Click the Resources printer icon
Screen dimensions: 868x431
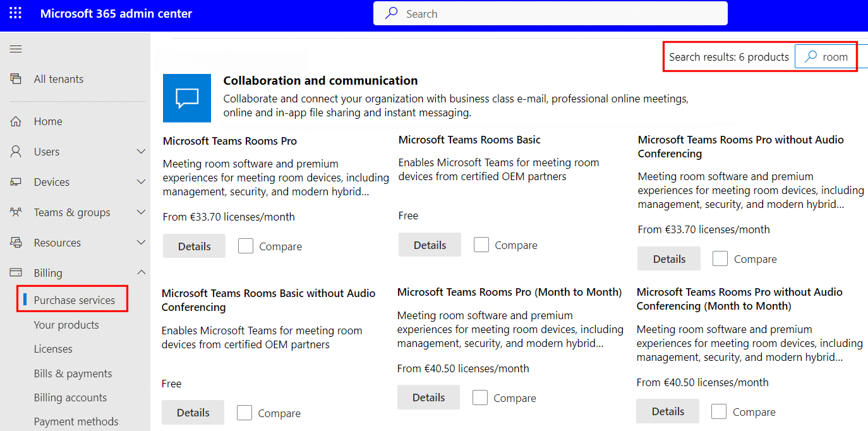(16, 243)
